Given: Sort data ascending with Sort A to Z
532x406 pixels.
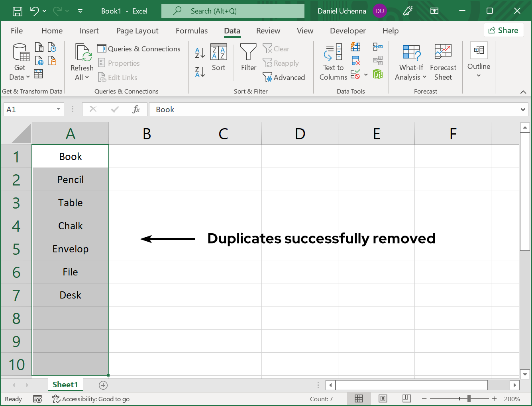Looking at the screenshot, I should pos(199,52).
